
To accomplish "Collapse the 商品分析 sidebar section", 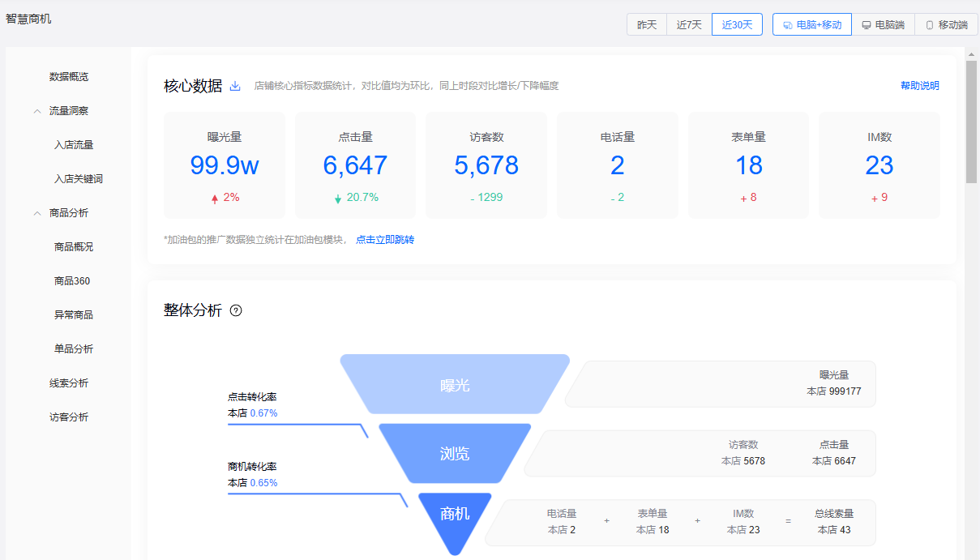I will [37, 213].
